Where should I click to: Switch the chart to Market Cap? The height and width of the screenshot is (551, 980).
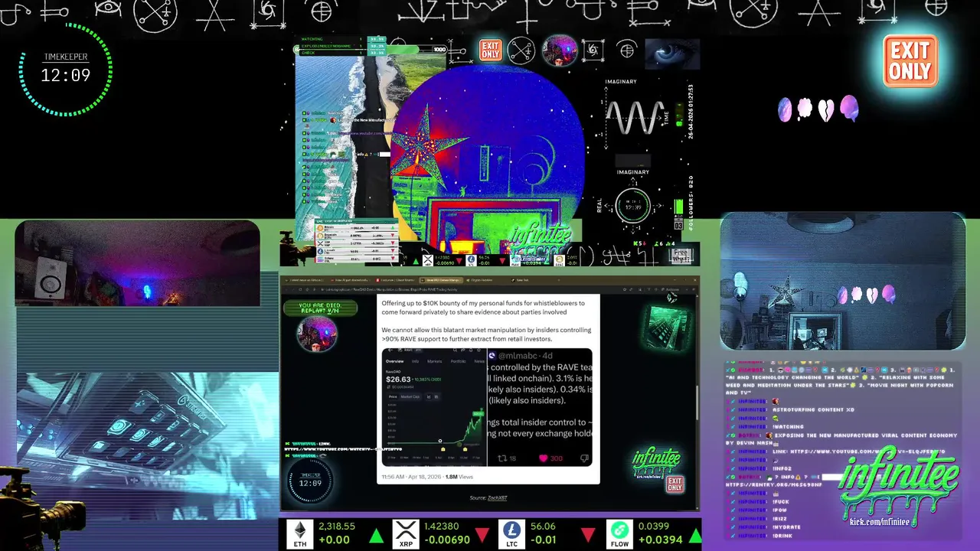coord(410,396)
